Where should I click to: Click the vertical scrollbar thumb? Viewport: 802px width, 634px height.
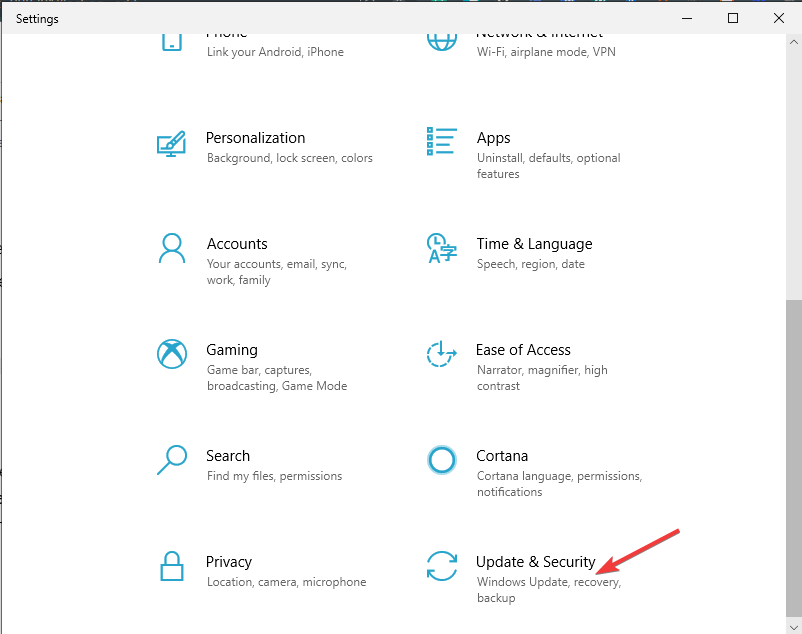coord(793,458)
